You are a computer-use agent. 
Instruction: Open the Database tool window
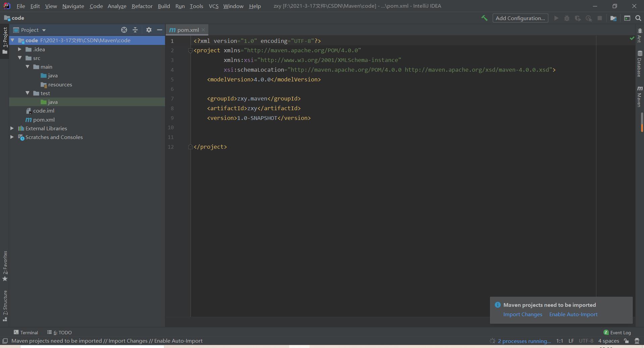[640, 64]
